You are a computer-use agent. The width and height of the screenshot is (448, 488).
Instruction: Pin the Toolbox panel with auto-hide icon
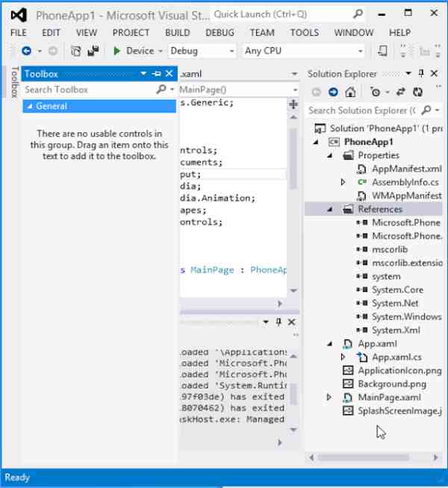[x=157, y=74]
